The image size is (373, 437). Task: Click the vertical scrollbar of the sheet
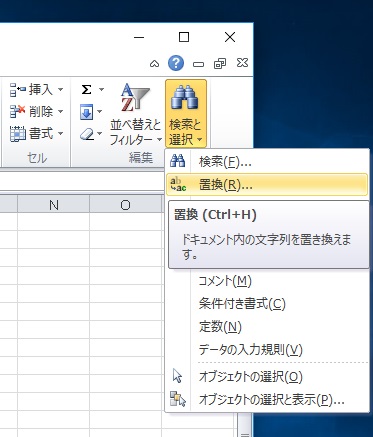point(245,425)
